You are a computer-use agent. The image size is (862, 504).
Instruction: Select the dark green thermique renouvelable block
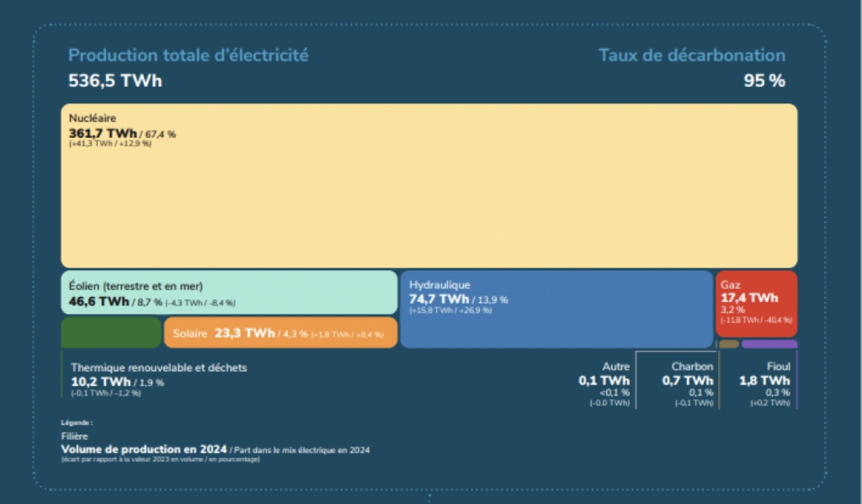pos(110,333)
